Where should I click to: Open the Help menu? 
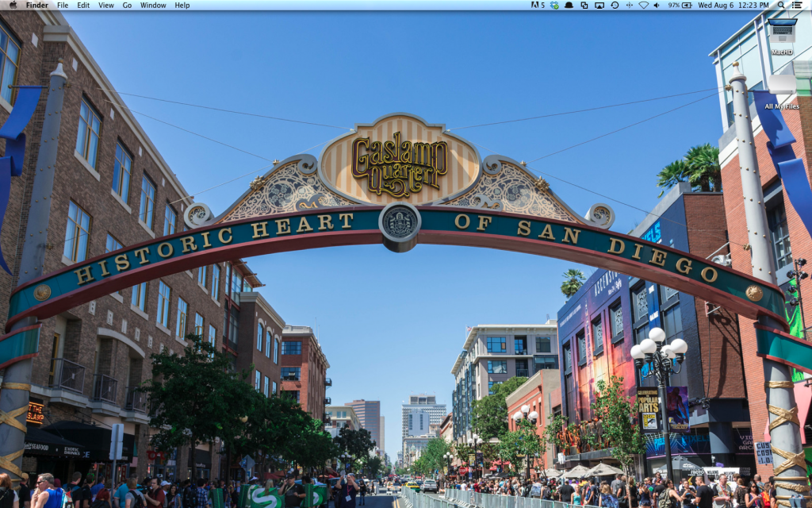coord(182,6)
